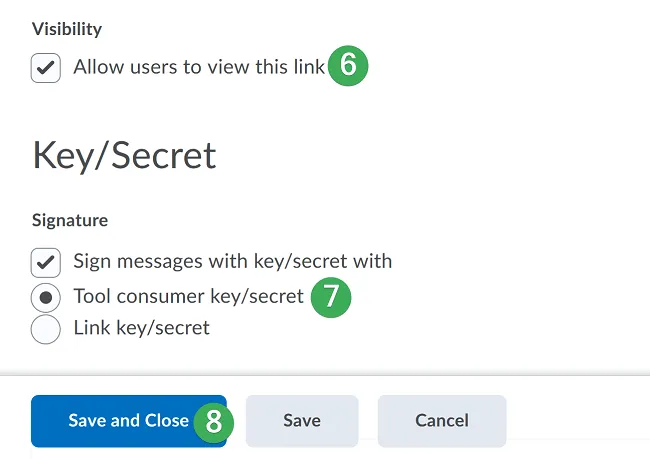The image size is (650, 459).
Task: Choose the Link key/secret radio option
Action: [x=46, y=328]
